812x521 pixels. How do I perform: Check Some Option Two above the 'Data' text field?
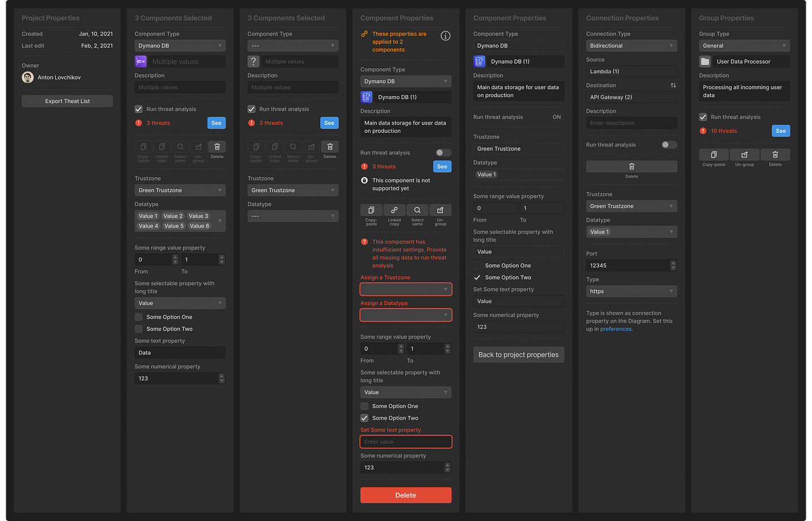point(139,329)
